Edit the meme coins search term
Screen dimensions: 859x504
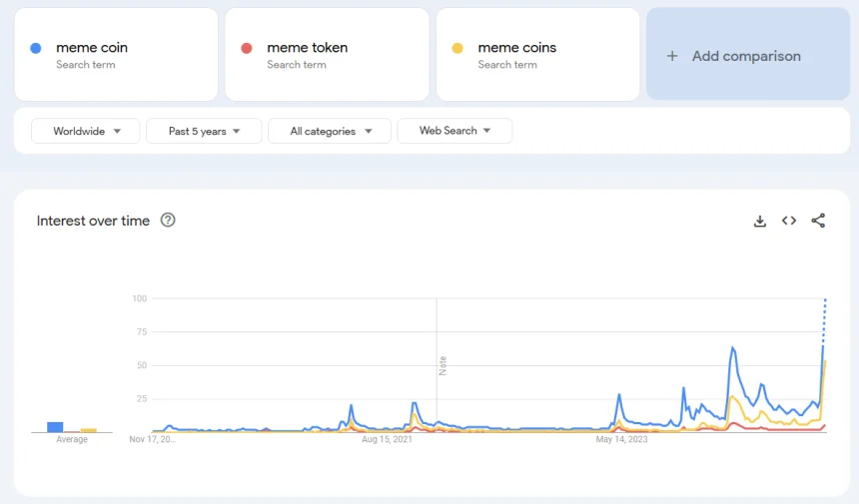[x=516, y=48]
